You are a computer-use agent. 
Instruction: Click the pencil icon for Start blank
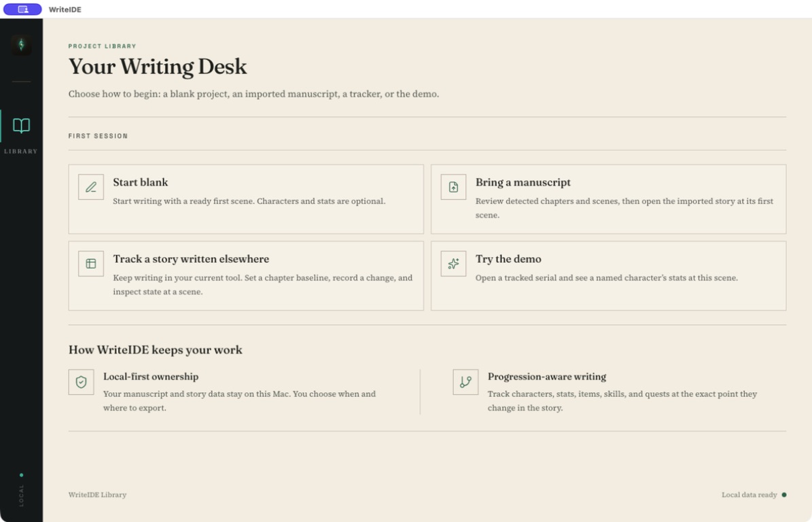(x=91, y=187)
